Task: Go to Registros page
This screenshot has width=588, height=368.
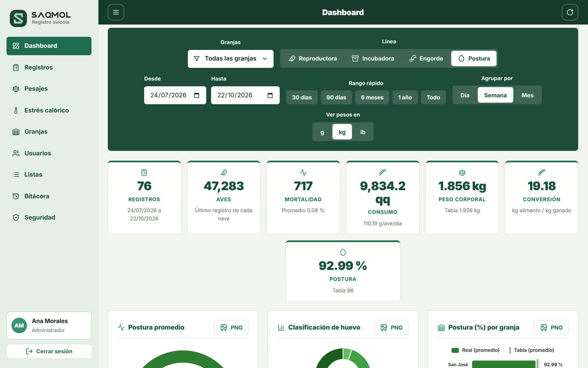Action: coord(49,67)
